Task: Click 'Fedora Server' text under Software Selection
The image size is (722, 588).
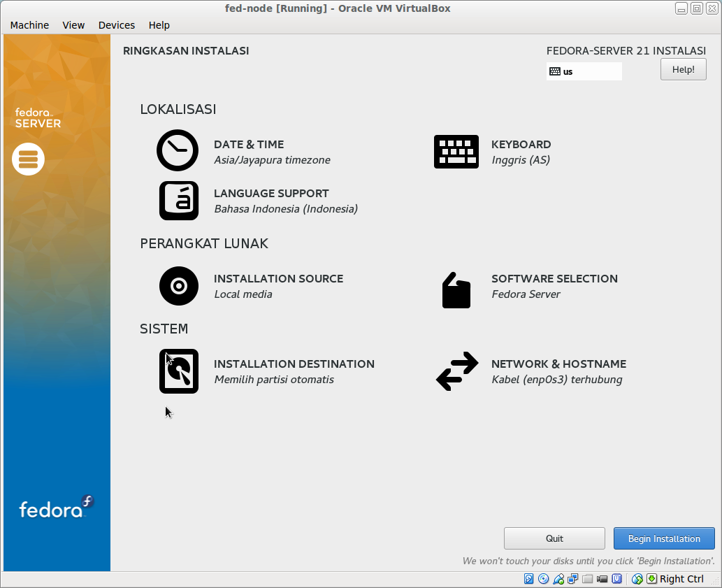Action: pyautogui.click(x=526, y=294)
